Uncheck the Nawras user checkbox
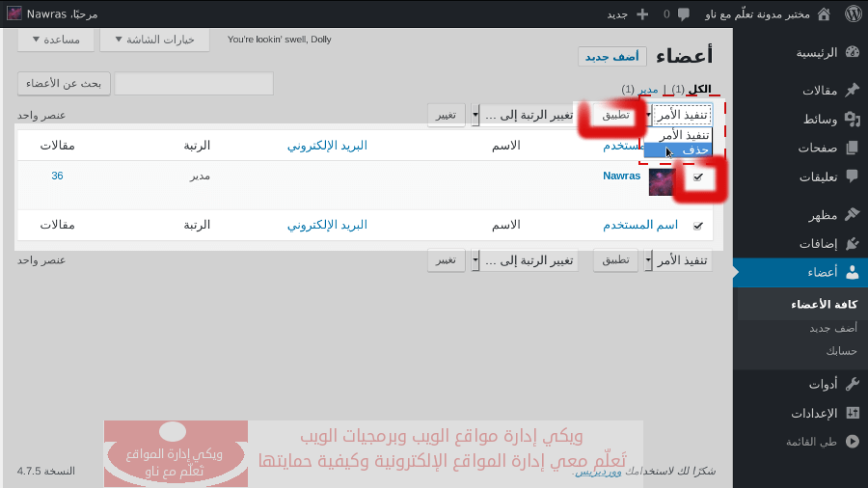 (x=697, y=176)
